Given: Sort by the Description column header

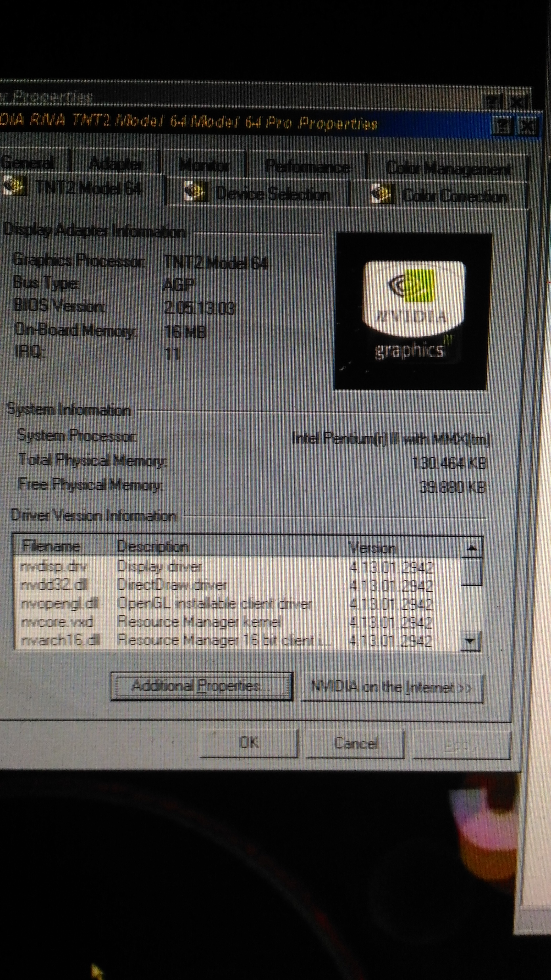Looking at the screenshot, I should [x=224, y=547].
